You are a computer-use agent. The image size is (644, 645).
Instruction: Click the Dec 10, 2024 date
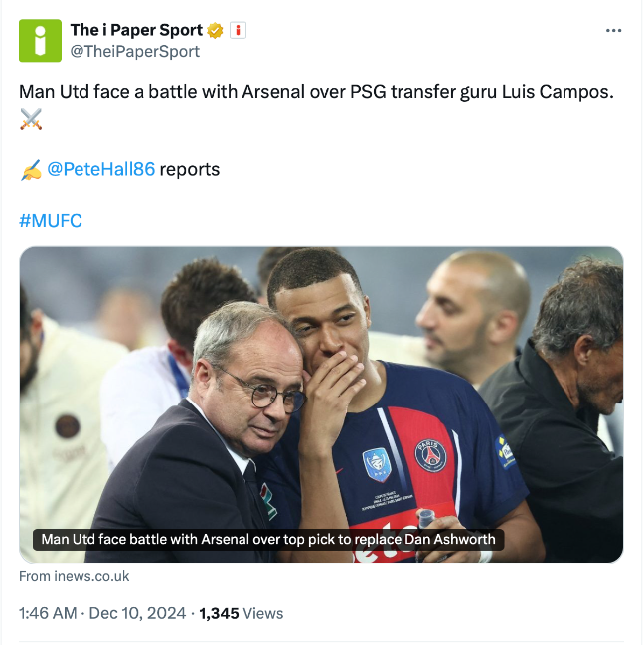[x=137, y=613]
